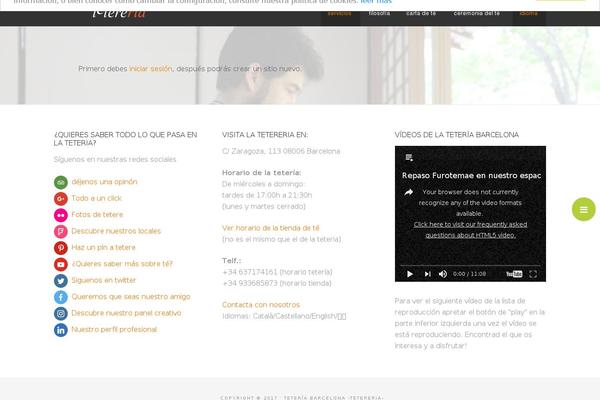Click the green opinion icon beside 'déjenos una opinión'

point(60,182)
